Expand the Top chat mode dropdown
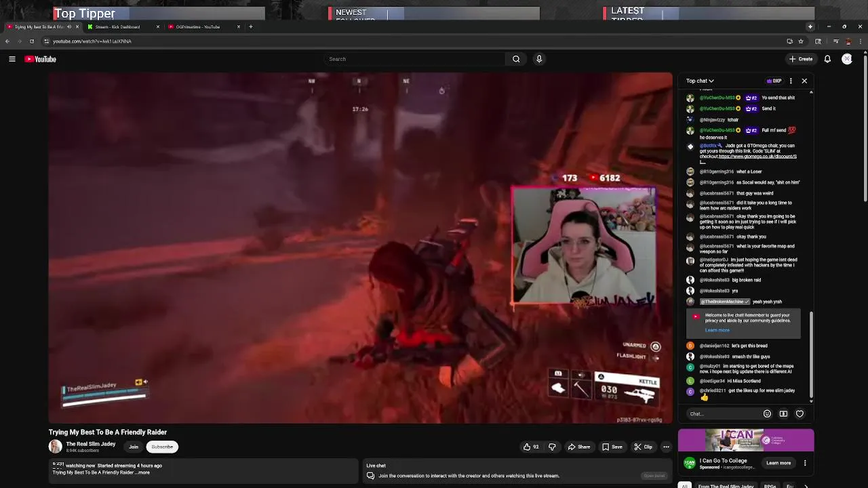The image size is (868, 488). 700,81
